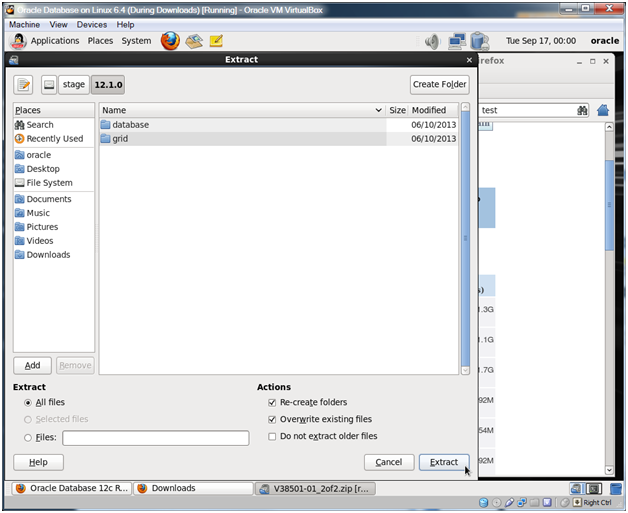Select the Search place in sidebar
This screenshot has width=628, height=513.
(40, 125)
